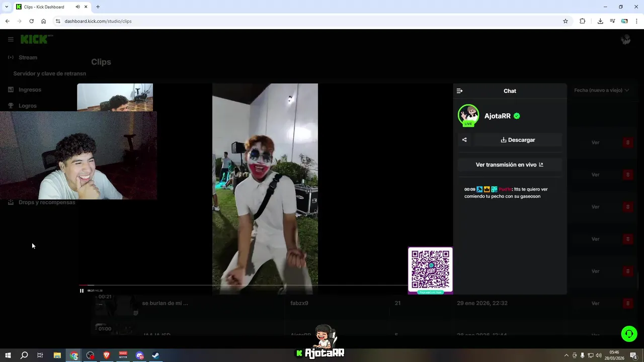The height and width of the screenshot is (362, 644).
Task: Open Fecha (nuevo a viejo) sort dropdown
Action: click(602, 90)
